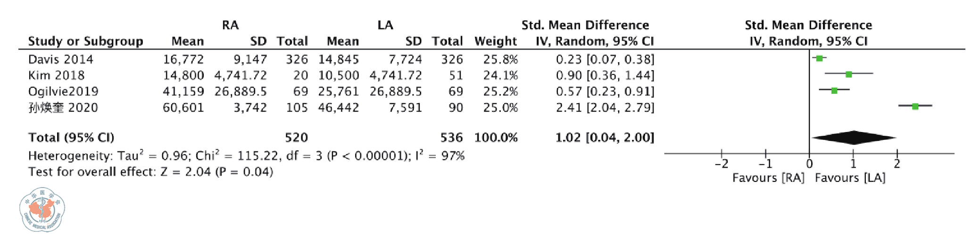Click the Test for overall effect line

click(x=150, y=172)
